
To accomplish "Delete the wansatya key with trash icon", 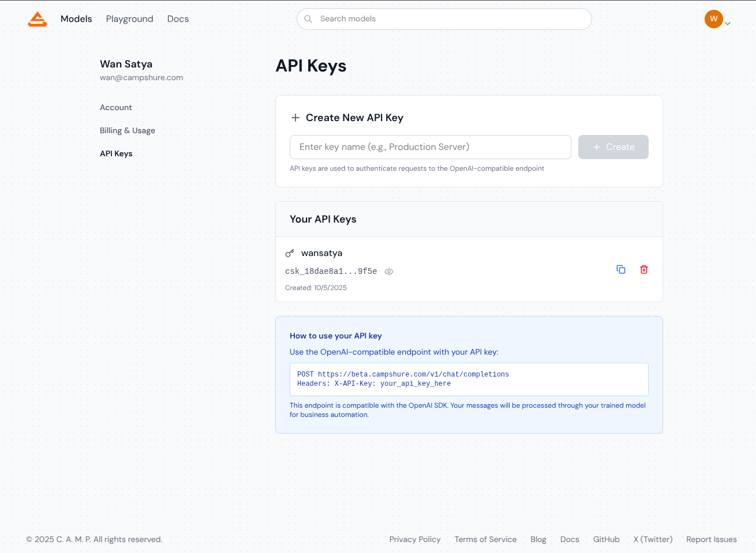I will click(644, 269).
